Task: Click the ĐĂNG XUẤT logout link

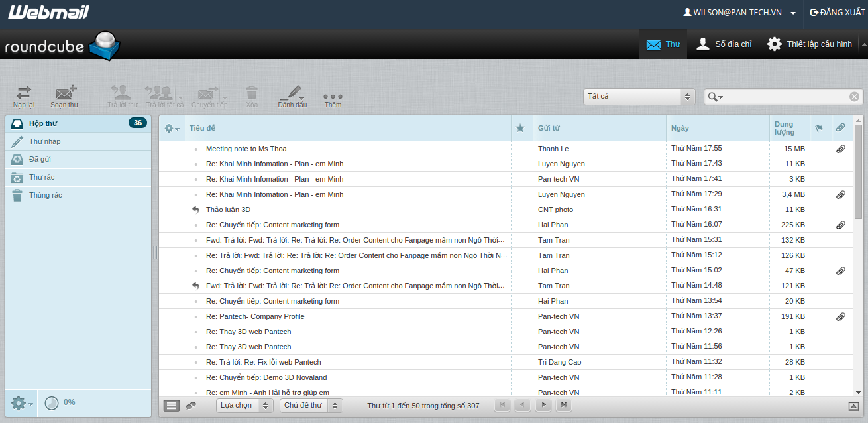Action: (x=837, y=12)
